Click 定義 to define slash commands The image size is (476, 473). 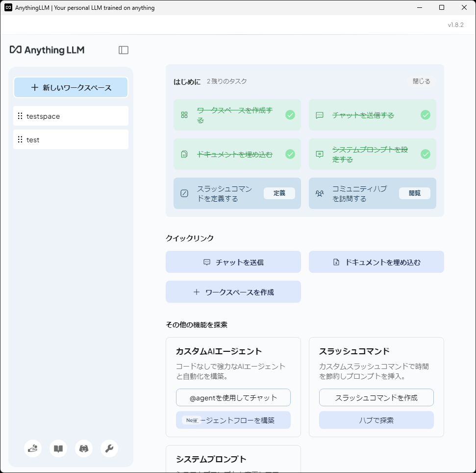tap(279, 193)
